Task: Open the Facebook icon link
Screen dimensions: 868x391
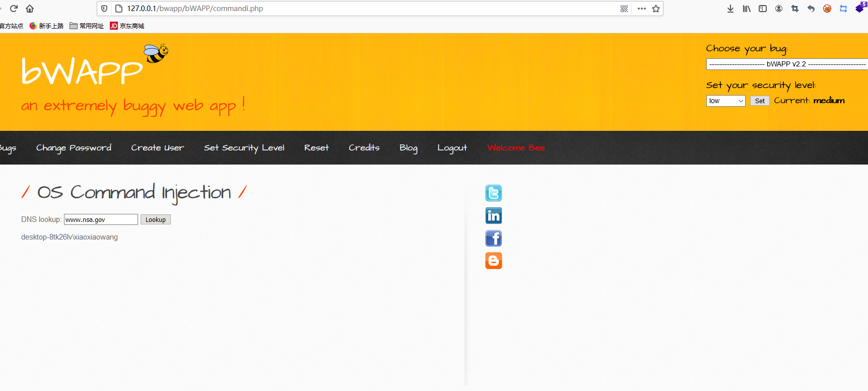Action: 494,239
